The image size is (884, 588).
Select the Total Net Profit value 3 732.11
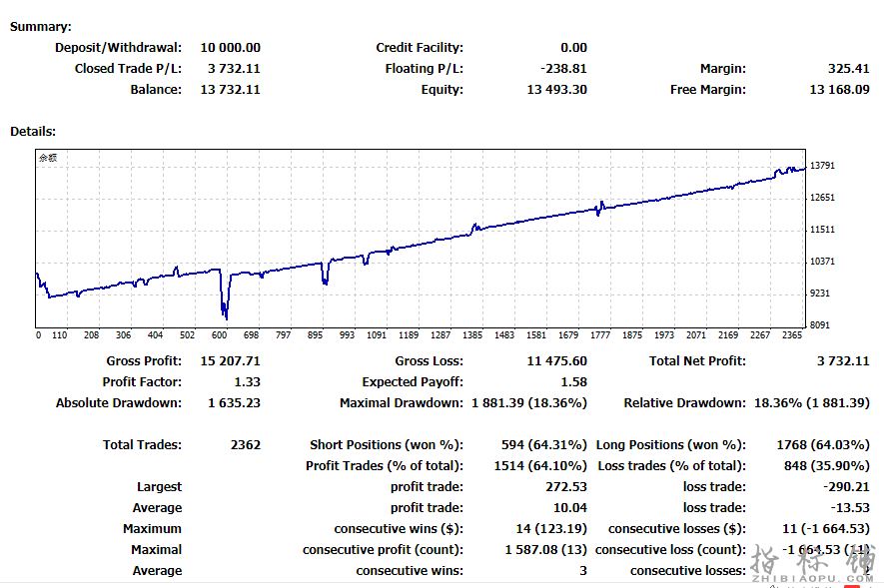[x=843, y=360]
